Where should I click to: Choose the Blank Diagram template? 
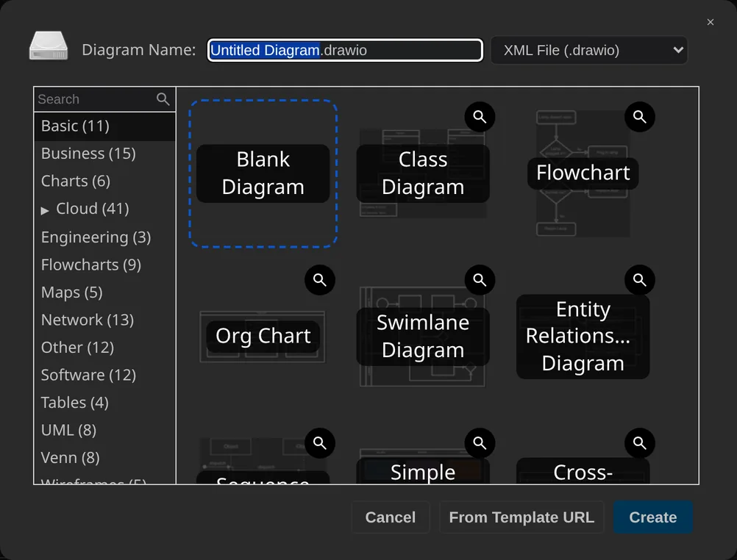(x=263, y=173)
